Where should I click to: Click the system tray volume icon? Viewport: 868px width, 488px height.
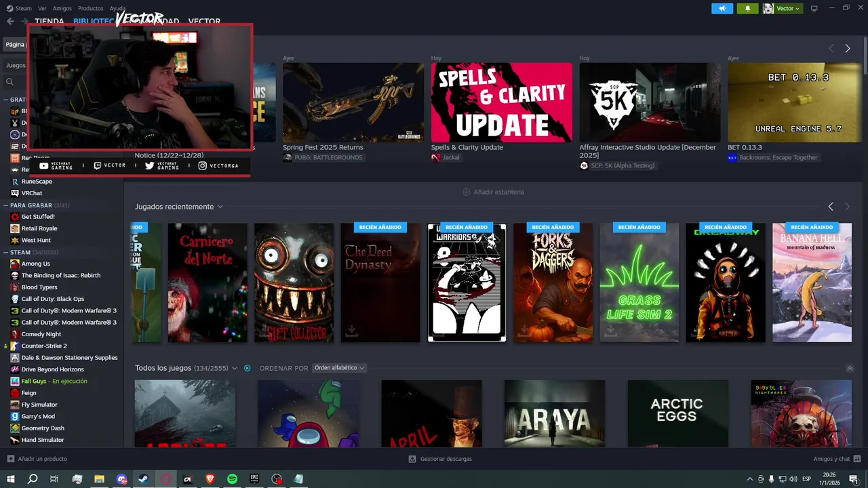tap(793, 479)
